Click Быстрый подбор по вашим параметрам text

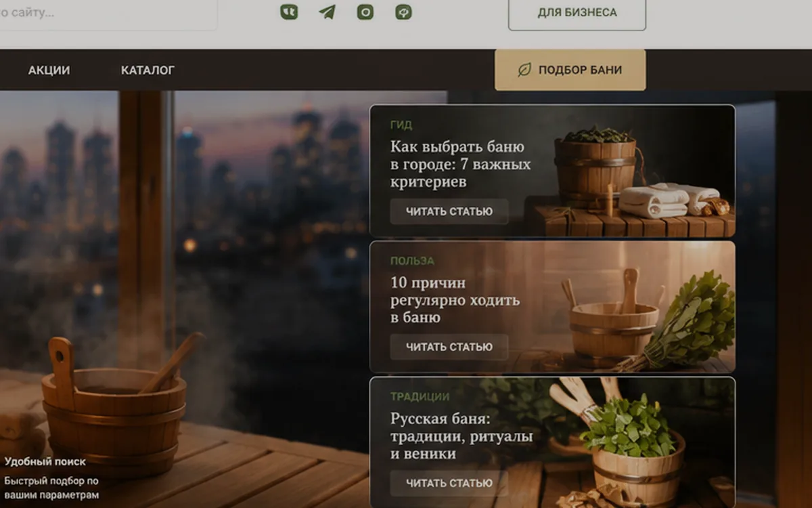[x=51, y=488]
